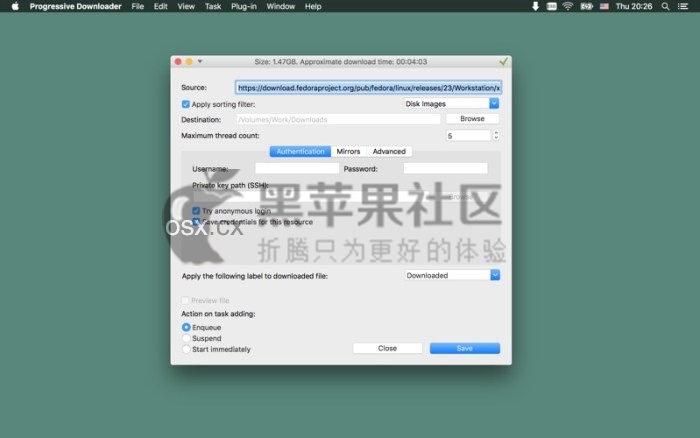This screenshot has height=438, width=700.
Task: Click the Username field
Action: [x=297, y=168]
